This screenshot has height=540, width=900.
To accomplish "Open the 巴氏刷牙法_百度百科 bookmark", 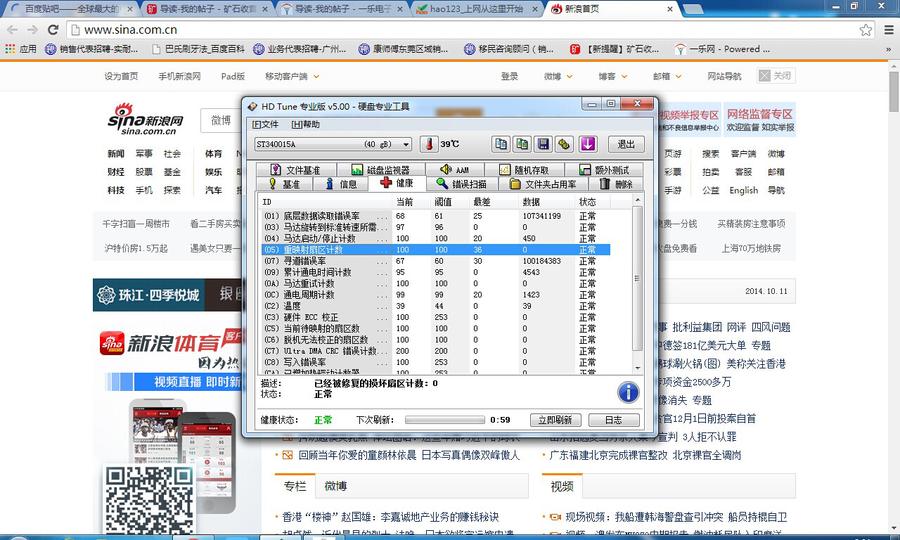I will 199,49.
